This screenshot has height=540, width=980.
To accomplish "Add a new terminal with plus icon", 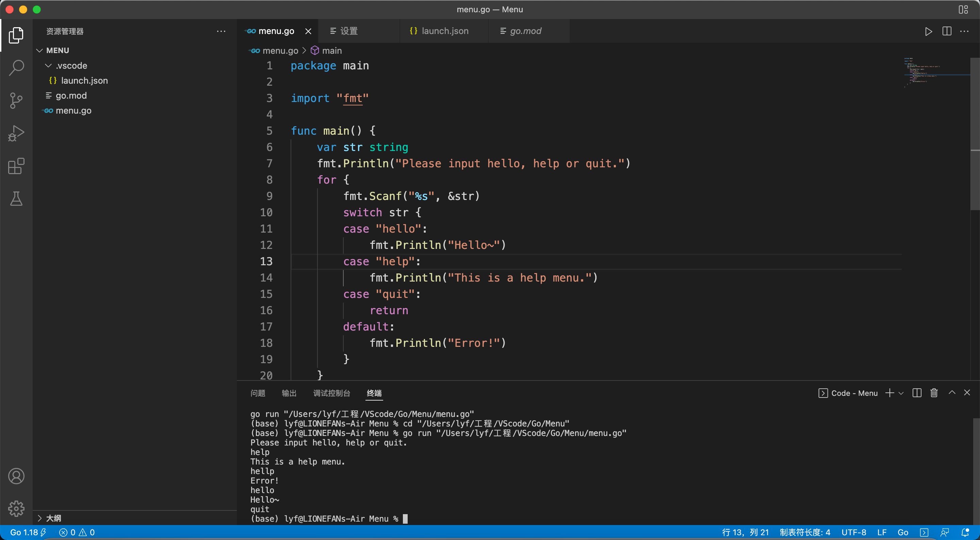I will point(889,393).
